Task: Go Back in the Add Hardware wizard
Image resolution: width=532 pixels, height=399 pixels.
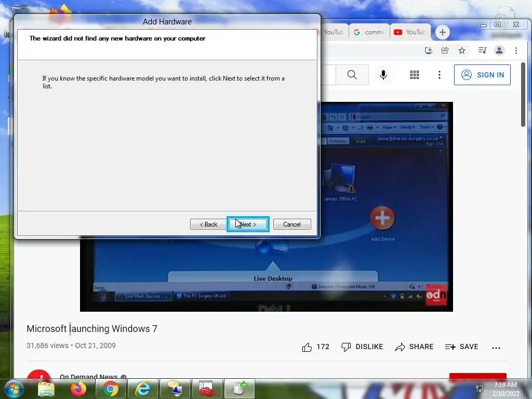Action: [208, 224]
